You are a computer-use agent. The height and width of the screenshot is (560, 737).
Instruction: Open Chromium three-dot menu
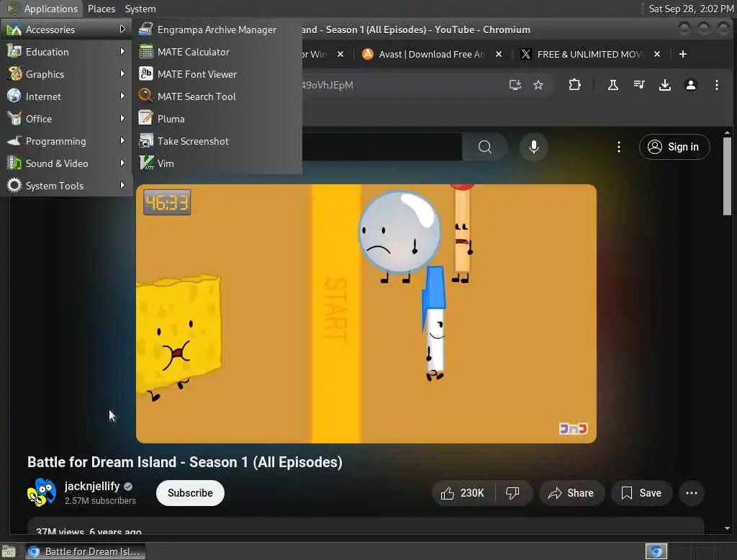[x=716, y=85]
